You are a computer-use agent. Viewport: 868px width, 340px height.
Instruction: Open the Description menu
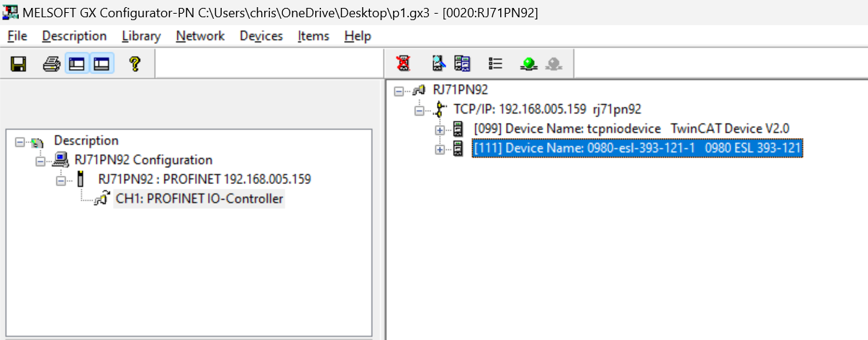point(74,36)
